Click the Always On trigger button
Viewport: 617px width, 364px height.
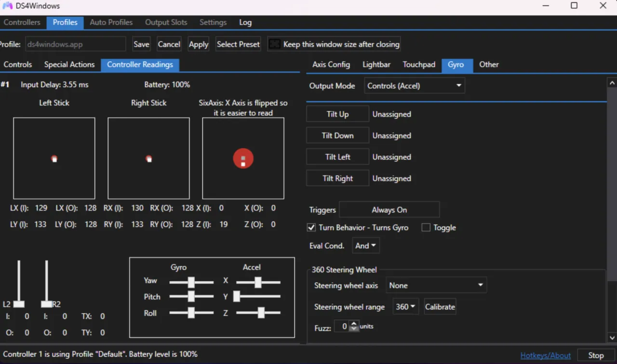389,209
